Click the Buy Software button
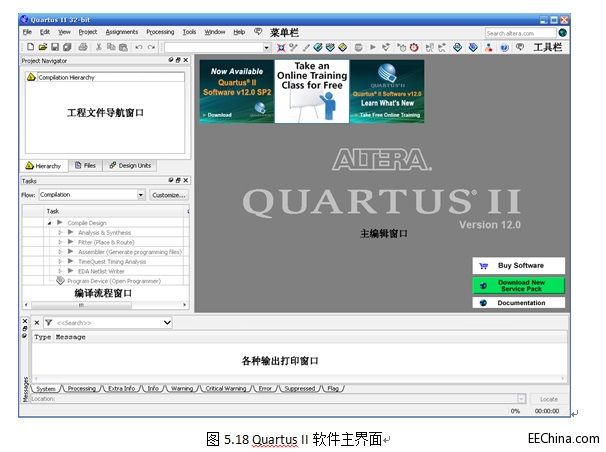Image resolution: width=606 pixels, height=452 pixels. 518,265
